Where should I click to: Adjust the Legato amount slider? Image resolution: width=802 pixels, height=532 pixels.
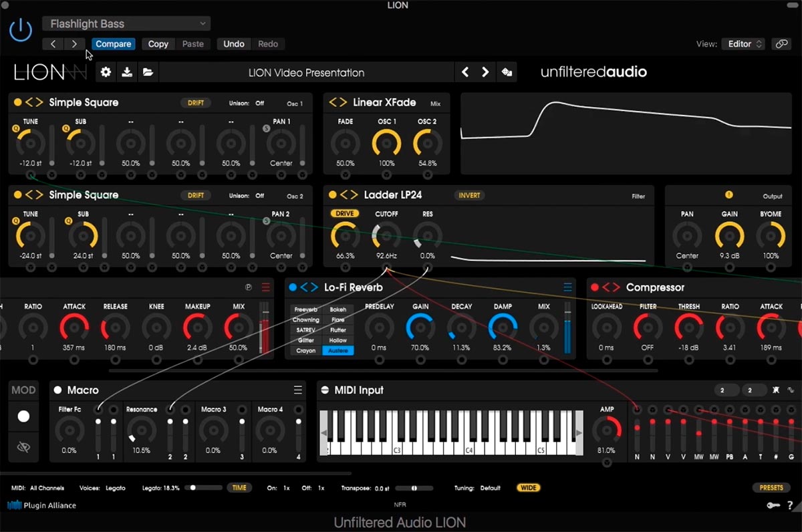click(x=204, y=488)
